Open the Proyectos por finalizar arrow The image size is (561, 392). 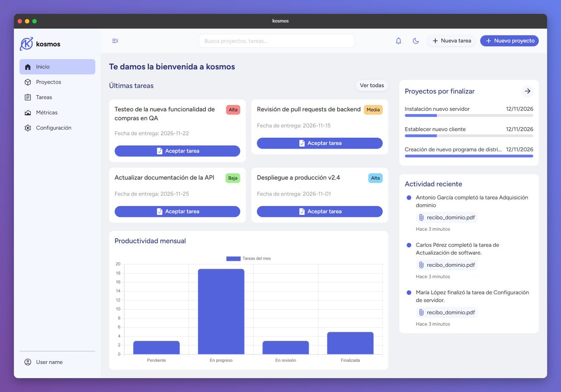tap(527, 91)
